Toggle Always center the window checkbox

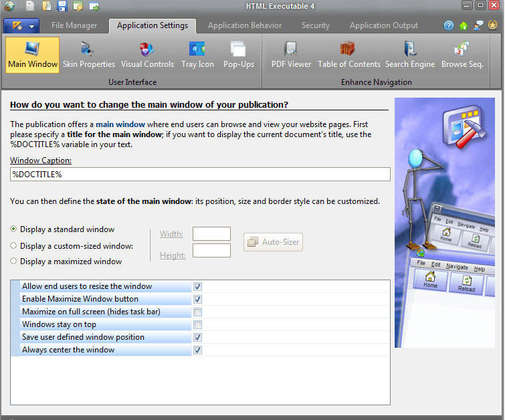coord(198,350)
